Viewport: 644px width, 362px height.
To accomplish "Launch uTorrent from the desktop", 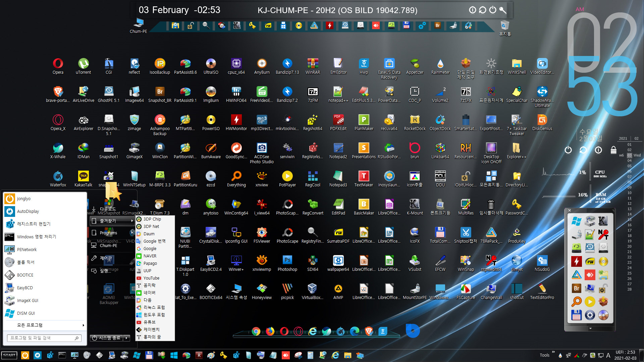I will (83, 66).
